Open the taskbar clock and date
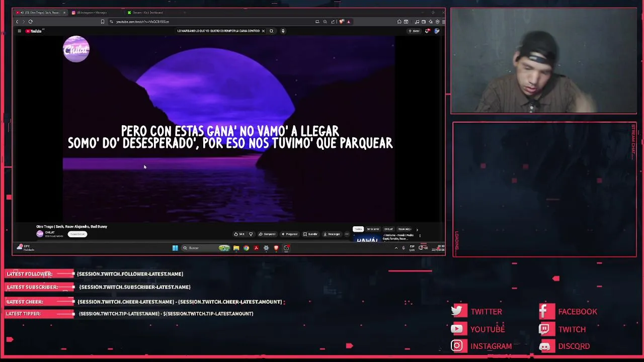The width and height of the screenshot is (644, 362). tap(438, 248)
